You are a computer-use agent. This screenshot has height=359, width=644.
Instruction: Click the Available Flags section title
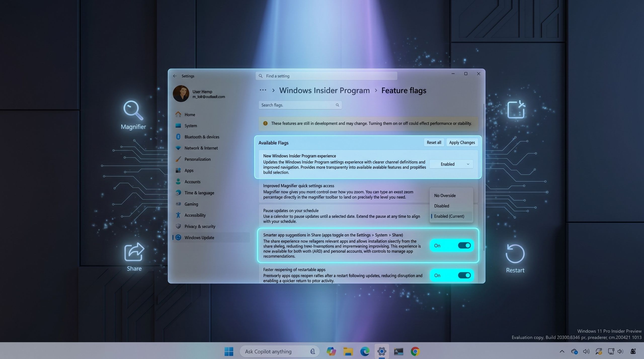point(273,143)
